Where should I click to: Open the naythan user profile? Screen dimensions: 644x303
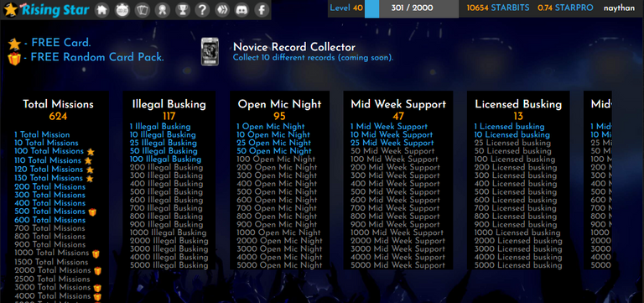[619, 8]
